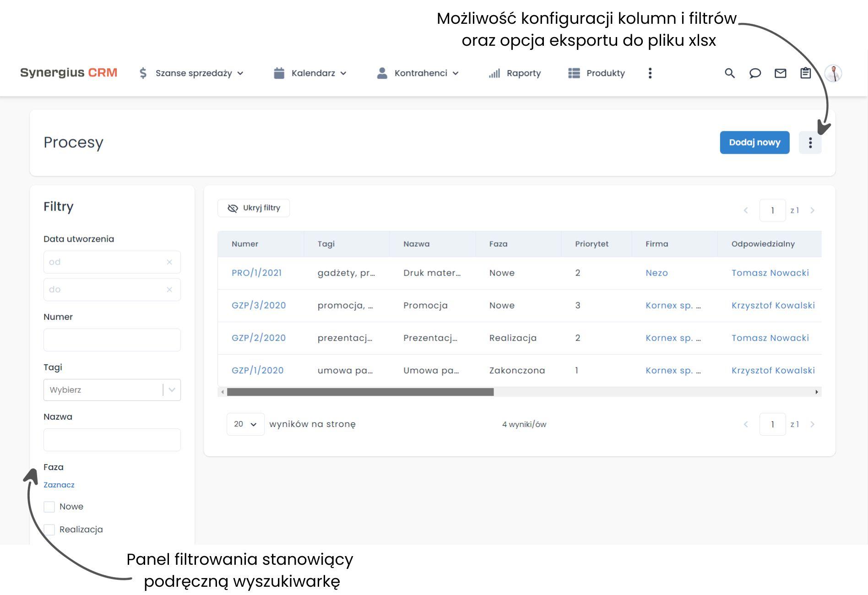
Task: Check the Realizacja phase checkbox
Action: click(49, 530)
